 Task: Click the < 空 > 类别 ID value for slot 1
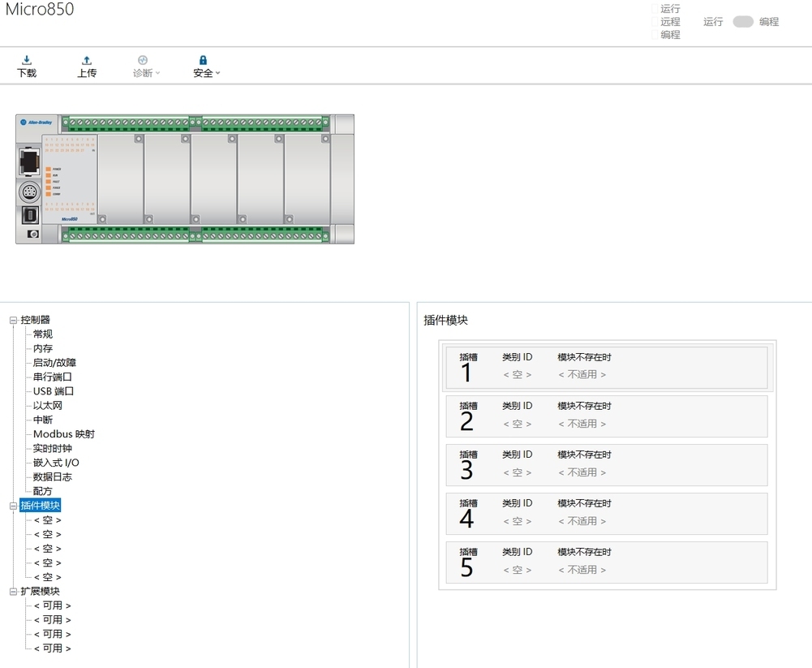518,375
